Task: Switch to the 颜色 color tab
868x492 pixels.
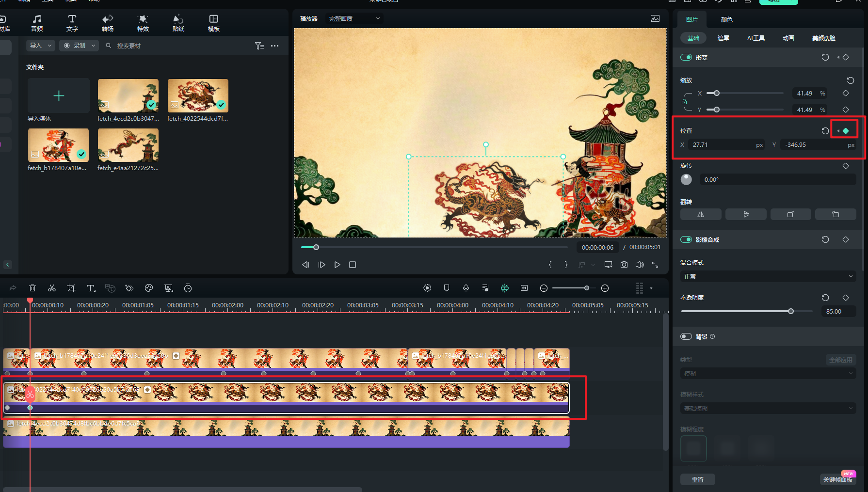Action: point(726,19)
